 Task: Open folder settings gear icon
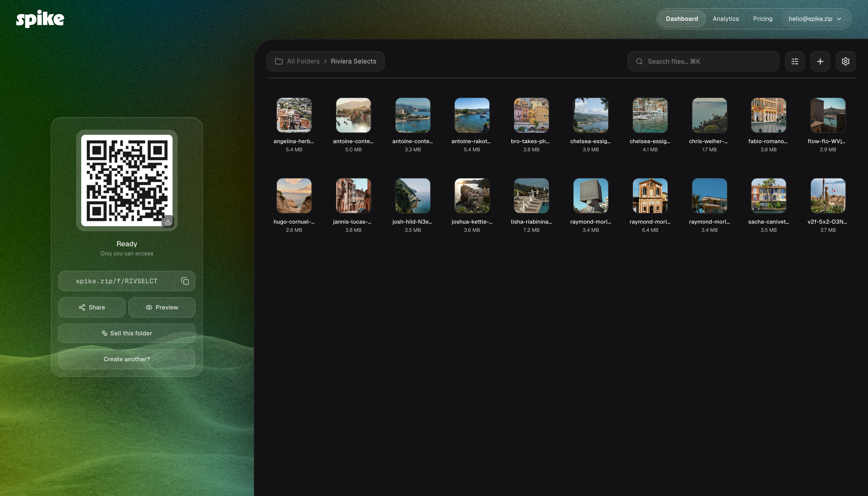tap(845, 61)
